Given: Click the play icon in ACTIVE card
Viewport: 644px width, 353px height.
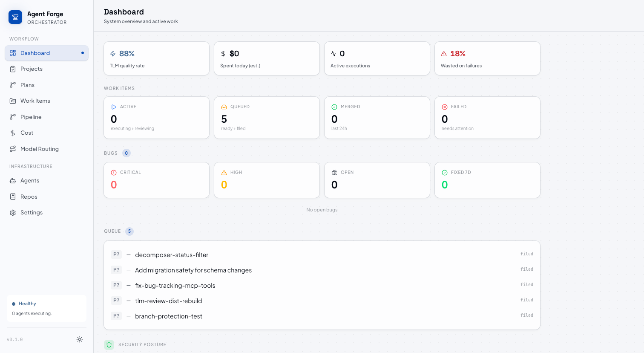Looking at the screenshot, I should [114, 107].
